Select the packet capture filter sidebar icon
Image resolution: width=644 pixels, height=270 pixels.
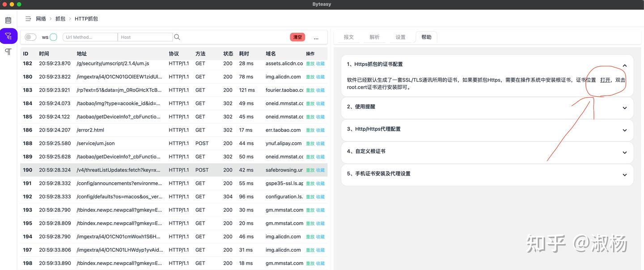[8, 36]
